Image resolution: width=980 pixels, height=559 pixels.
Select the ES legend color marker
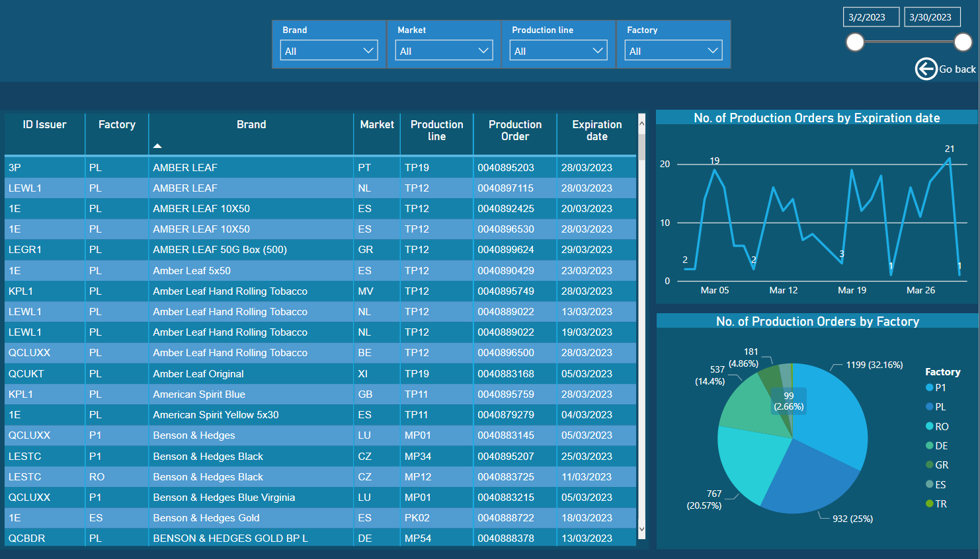pyautogui.click(x=930, y=484)
